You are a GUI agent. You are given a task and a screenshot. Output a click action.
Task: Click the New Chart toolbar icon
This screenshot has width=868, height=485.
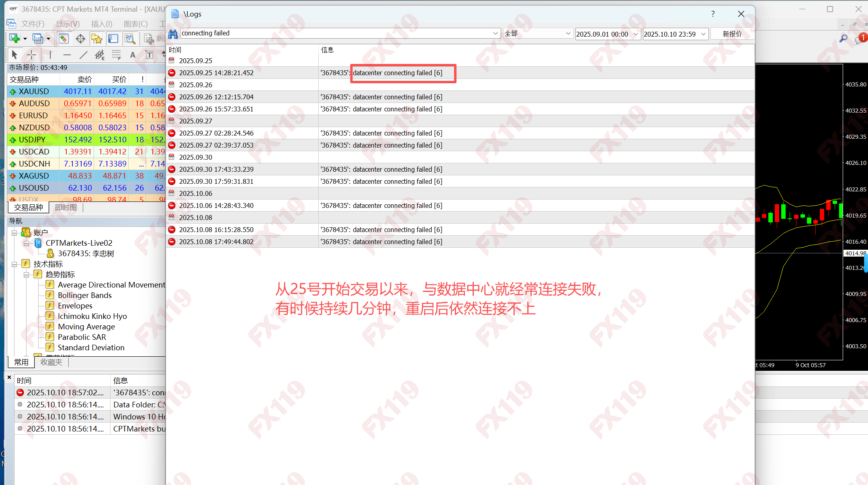[x=15, y=38]
